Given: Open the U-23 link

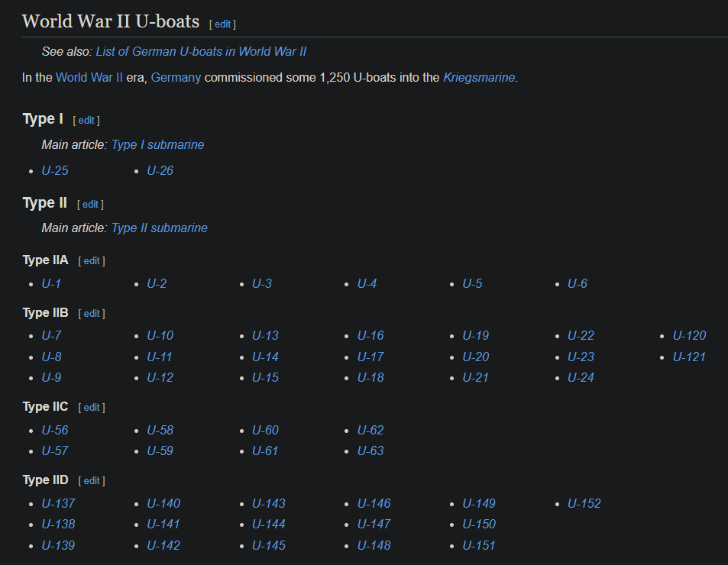Looking at the screenshot, I should click(x=581, y=357).
